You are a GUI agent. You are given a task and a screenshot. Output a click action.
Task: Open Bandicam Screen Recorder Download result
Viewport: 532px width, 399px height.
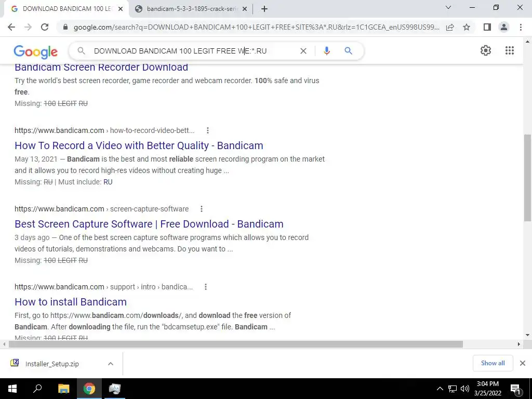pyautogui.click(x=101, y=67)
